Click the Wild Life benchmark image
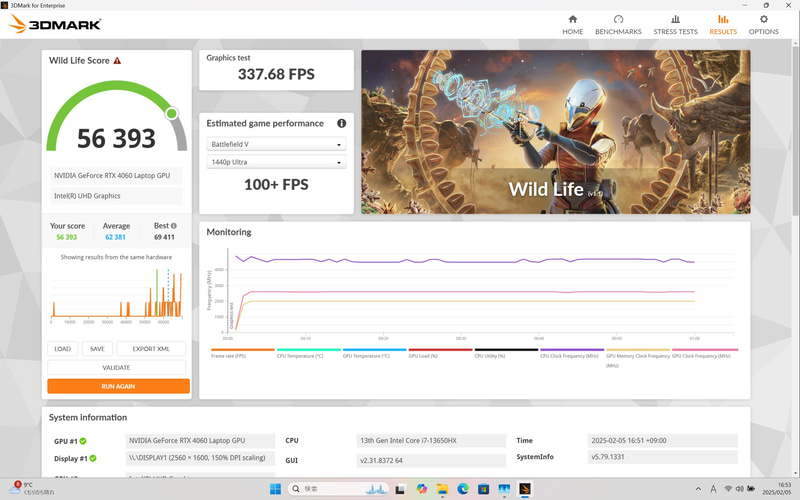The height and width of the screenshot is (500, 800). click(x=556, y=132)
